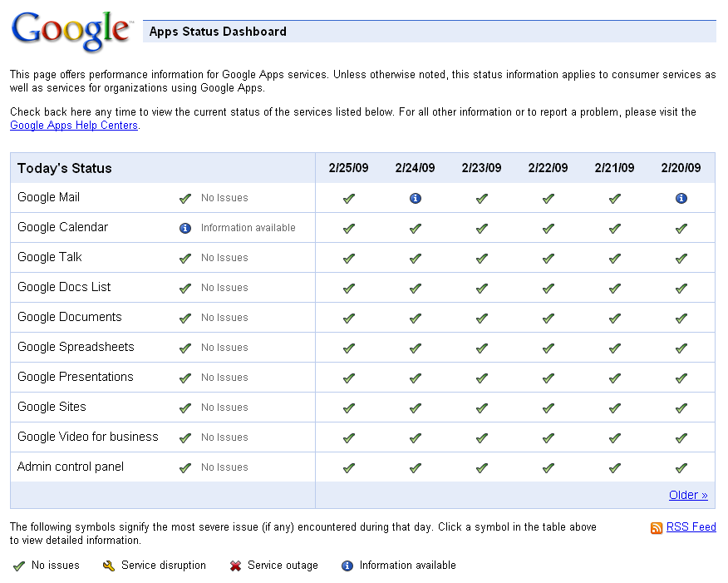The image size is (728, 583).
Task: Click Google Mail's info icon under 2/20/09
Action: 681,198
